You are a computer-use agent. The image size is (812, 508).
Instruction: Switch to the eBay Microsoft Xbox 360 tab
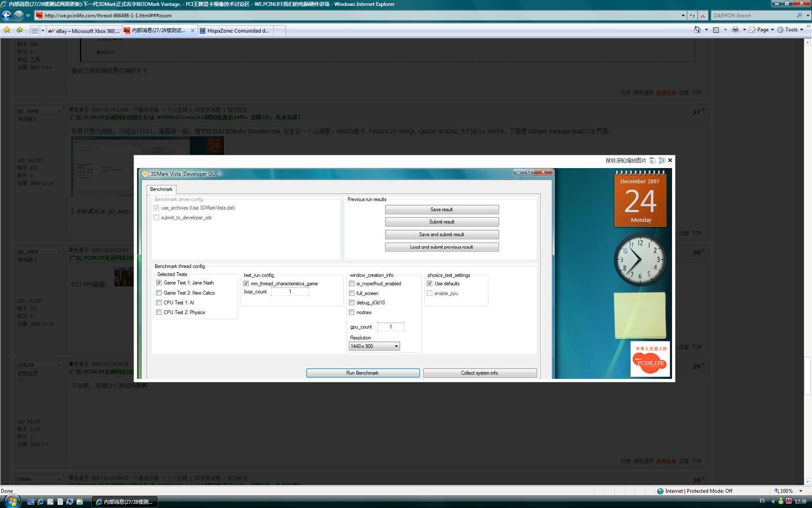point(84,31)
